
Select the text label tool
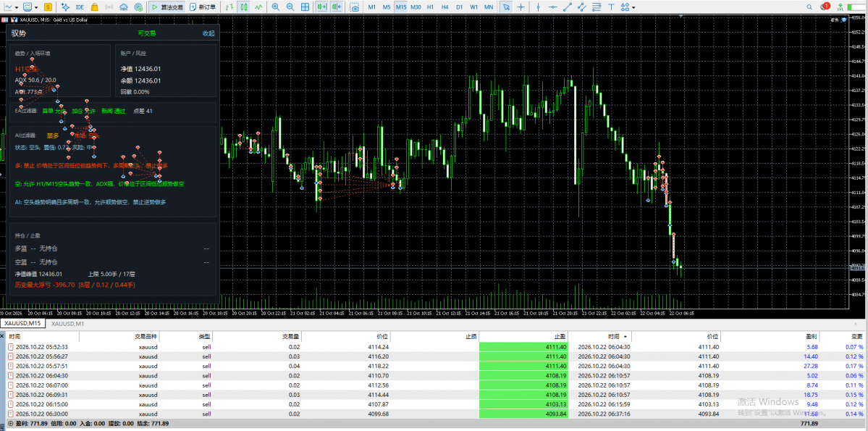click(x=610, y=7)
